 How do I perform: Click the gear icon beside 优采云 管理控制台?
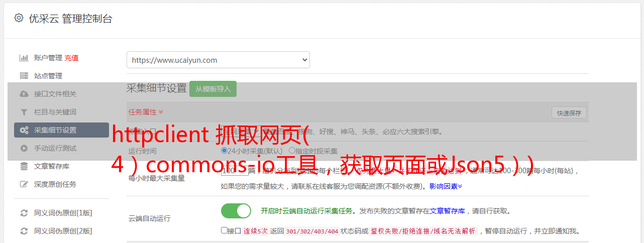(19, 18)
